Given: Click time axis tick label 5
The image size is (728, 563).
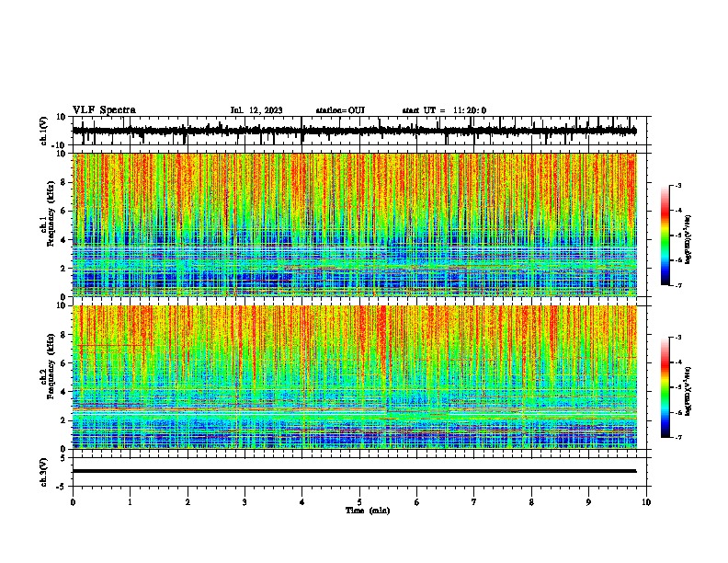Looking at the screenshot, I should (359, 502).
